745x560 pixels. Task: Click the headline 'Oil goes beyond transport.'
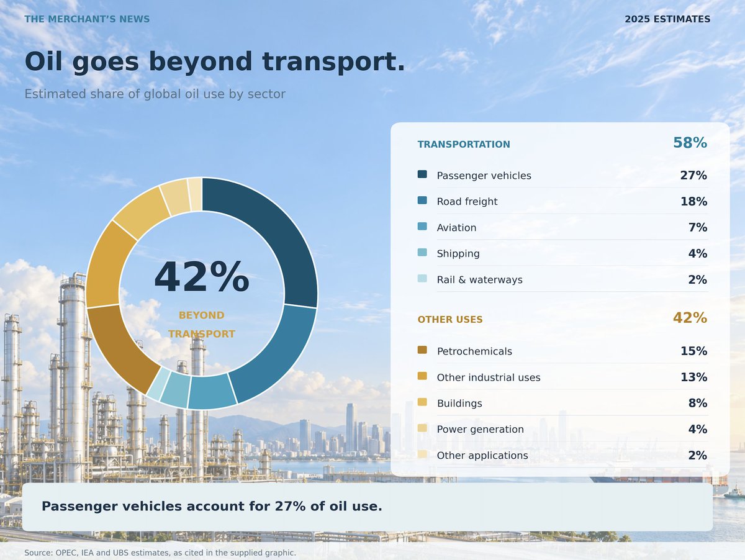point(214,61)
